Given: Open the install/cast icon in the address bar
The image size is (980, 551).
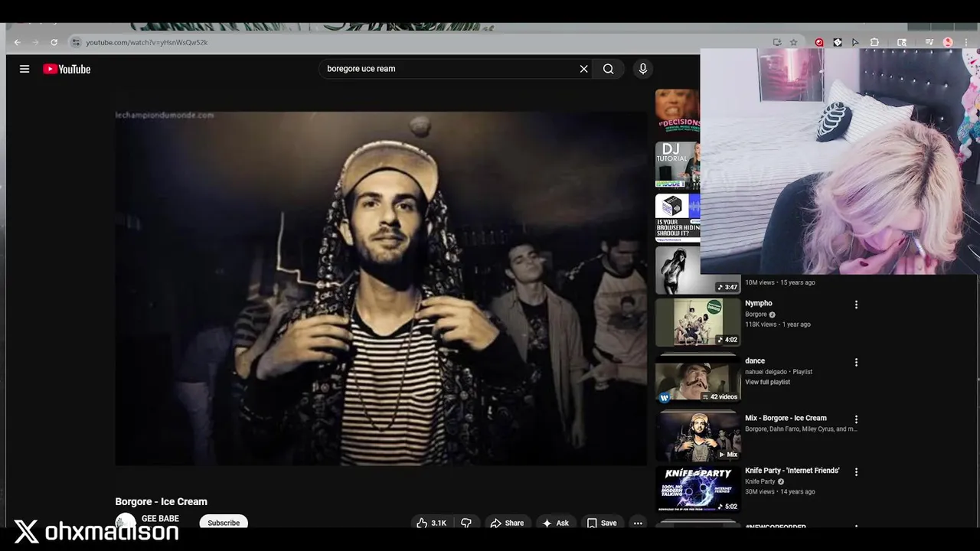Looking at the screenshot, I should (x=776, y=42).
